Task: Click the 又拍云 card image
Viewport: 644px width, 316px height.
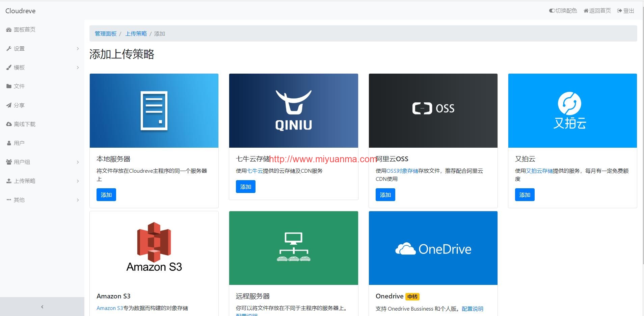Action: [x=572, y=111]
